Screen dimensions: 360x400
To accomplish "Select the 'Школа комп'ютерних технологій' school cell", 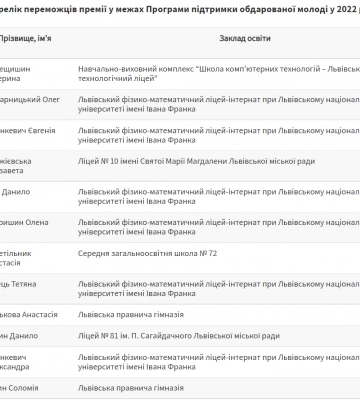I will coord(219,74).
